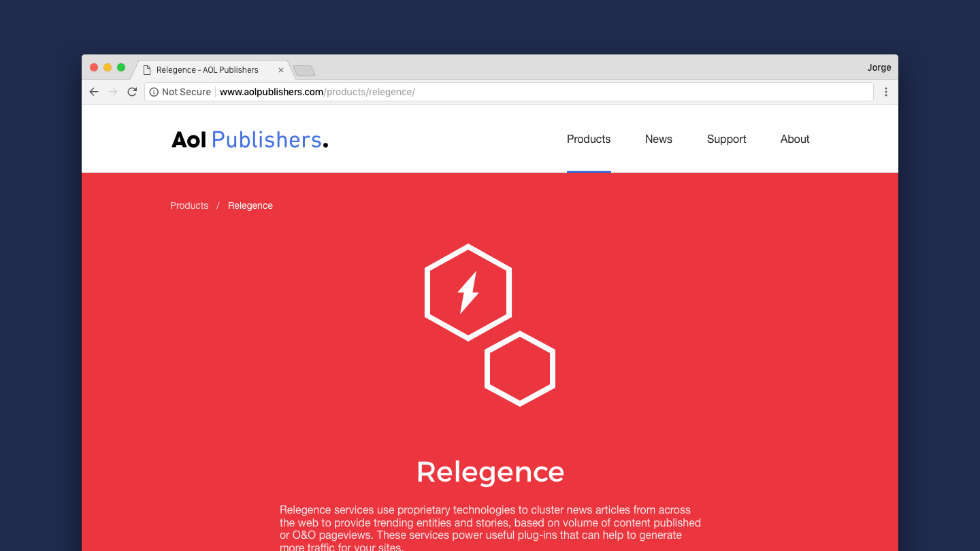Click the Relegence breadcrumb item
Screen dimensions: 980x551
click(250, 205)
